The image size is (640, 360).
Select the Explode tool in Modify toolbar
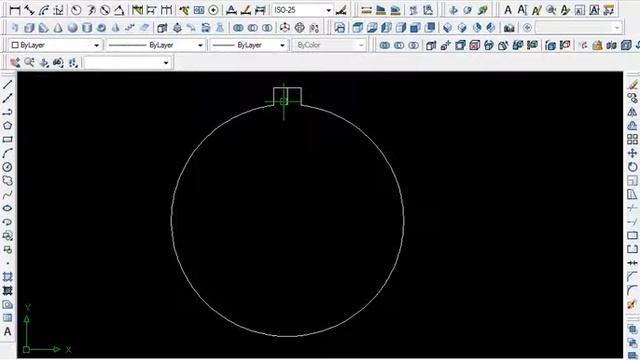(x=632, y=304)
